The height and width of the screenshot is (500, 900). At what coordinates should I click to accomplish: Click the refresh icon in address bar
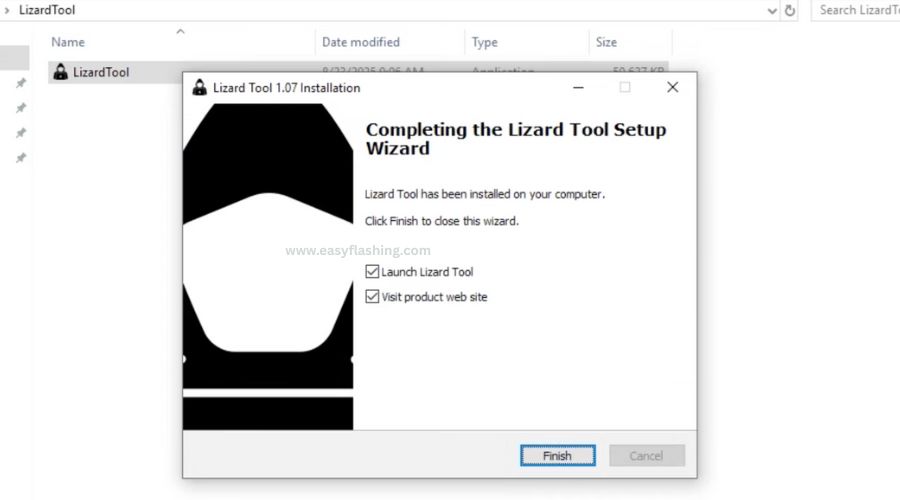coord(790,10)
